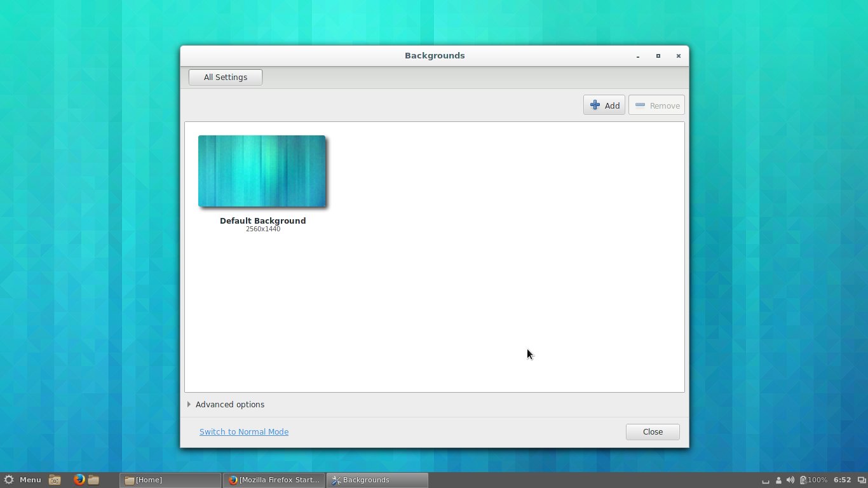Click the clock showing 6:52

tap(842, 480)
